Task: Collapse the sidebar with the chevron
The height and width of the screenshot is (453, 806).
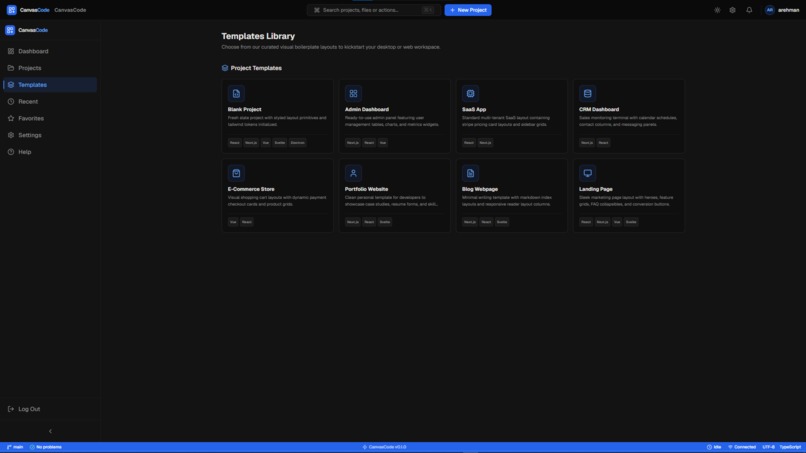Action: (x=50, y=431)
